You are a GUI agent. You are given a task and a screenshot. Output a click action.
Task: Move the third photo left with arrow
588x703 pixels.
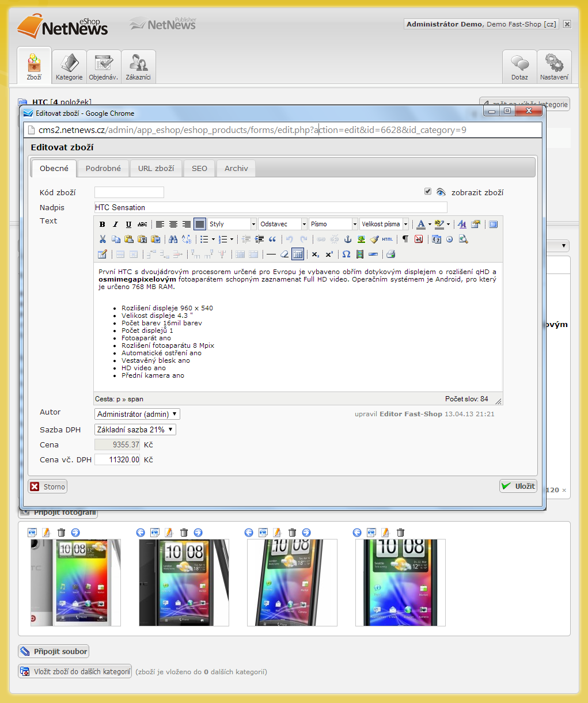point(249,533)
